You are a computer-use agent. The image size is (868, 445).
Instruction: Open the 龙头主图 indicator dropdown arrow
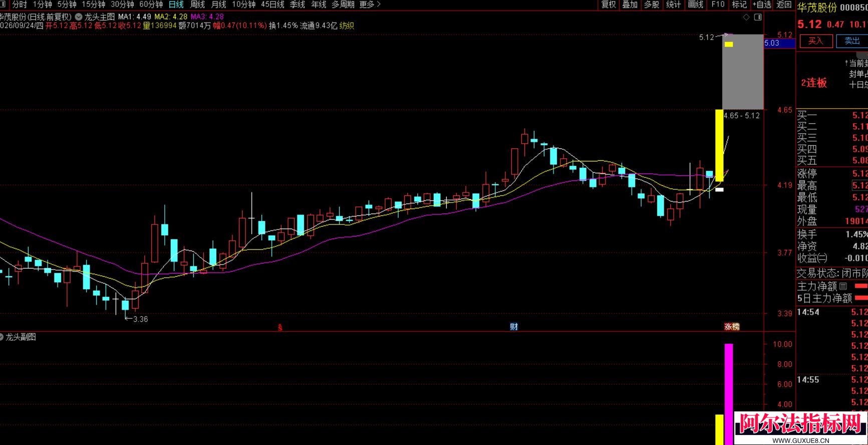tap(79, 17)
